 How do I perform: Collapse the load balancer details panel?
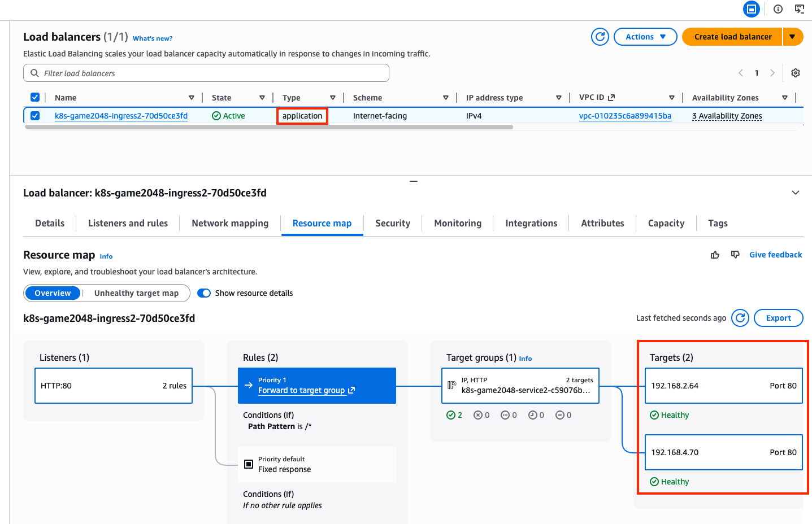(795, 193)
